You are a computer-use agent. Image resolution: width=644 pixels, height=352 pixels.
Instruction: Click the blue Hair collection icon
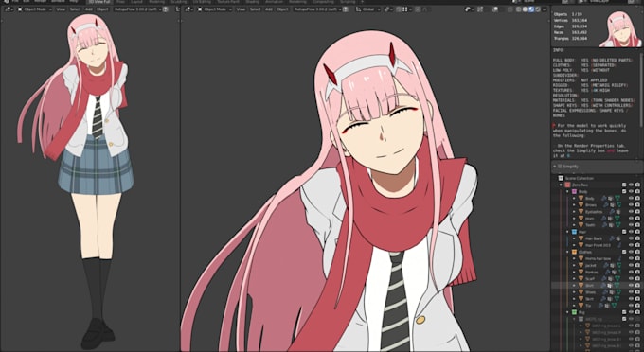point(574,232)
